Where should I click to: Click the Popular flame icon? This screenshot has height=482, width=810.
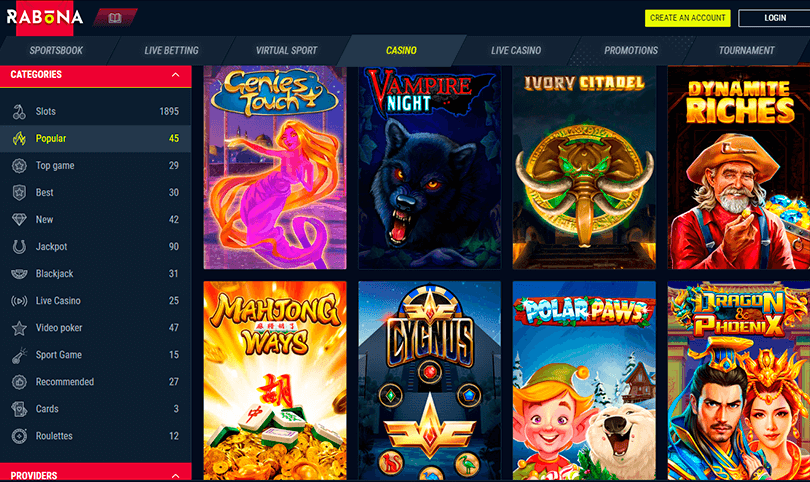tap(19, 138)
